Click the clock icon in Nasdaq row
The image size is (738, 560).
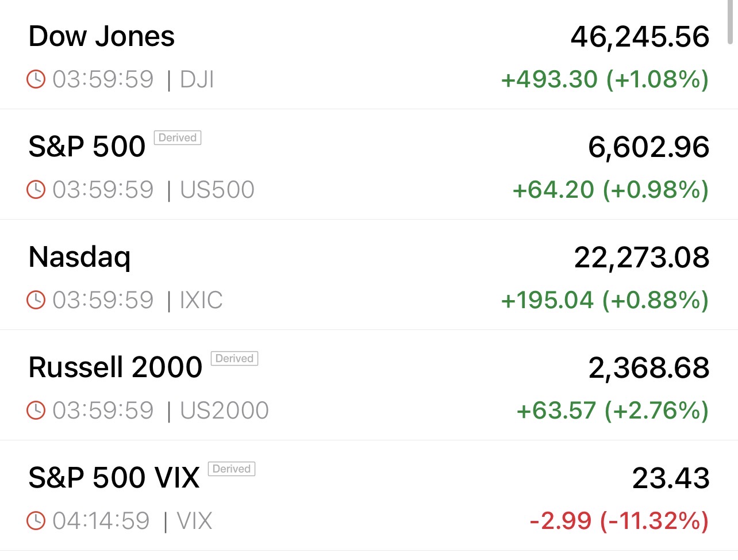[36, 300]
